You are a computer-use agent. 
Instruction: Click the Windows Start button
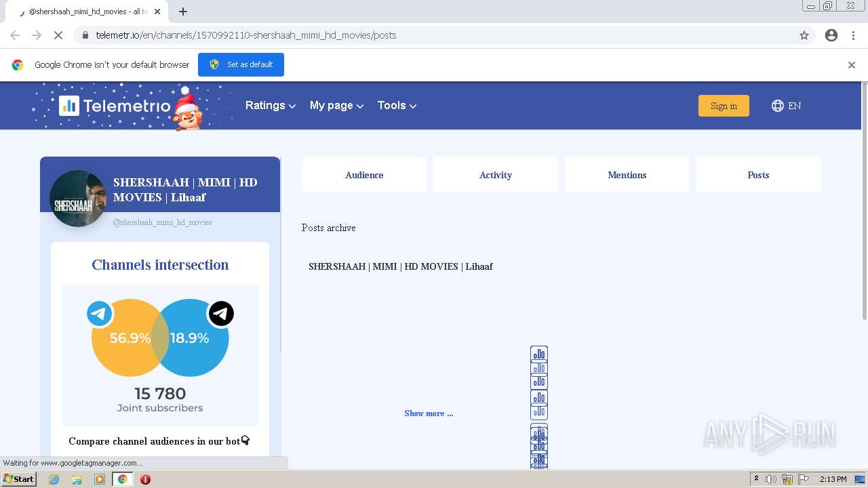(x=19, y=479)
